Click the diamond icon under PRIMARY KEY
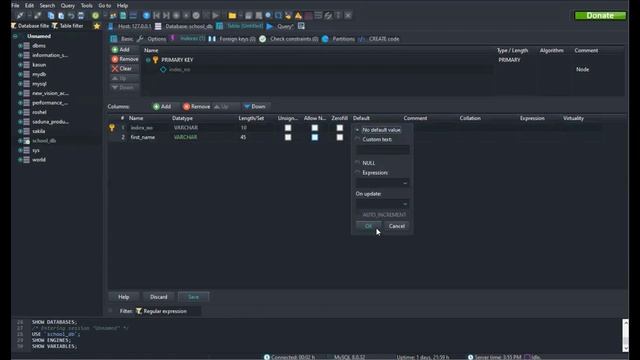 (x=163, y=69)
